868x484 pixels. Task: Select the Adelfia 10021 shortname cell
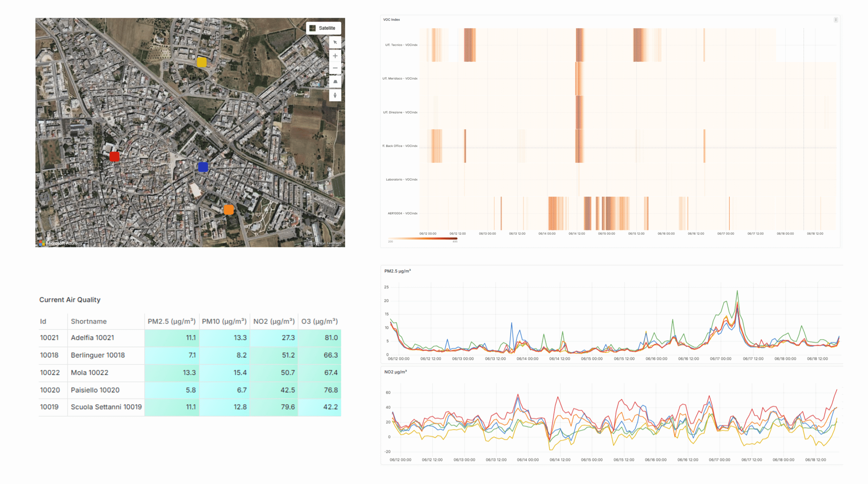pyautogui.click(x=106, y=338)
